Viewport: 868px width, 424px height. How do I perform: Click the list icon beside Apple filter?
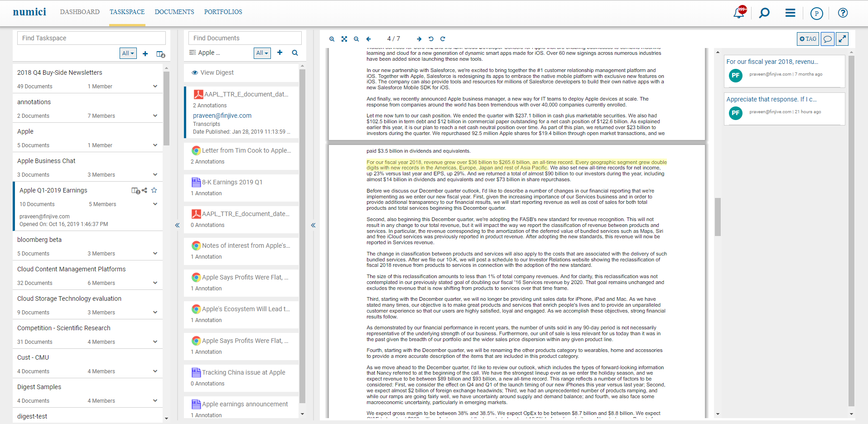click(x=193, y=53)
